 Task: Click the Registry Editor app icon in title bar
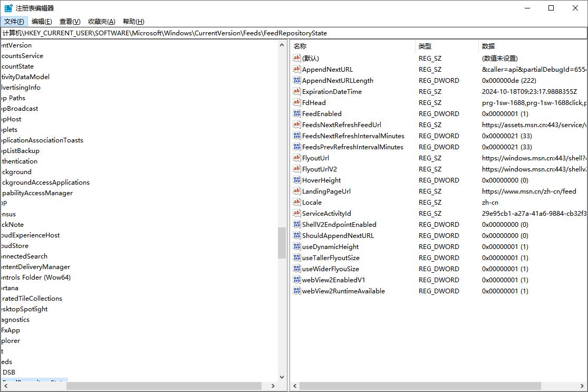pyautogui.click(x=8, y=8)
